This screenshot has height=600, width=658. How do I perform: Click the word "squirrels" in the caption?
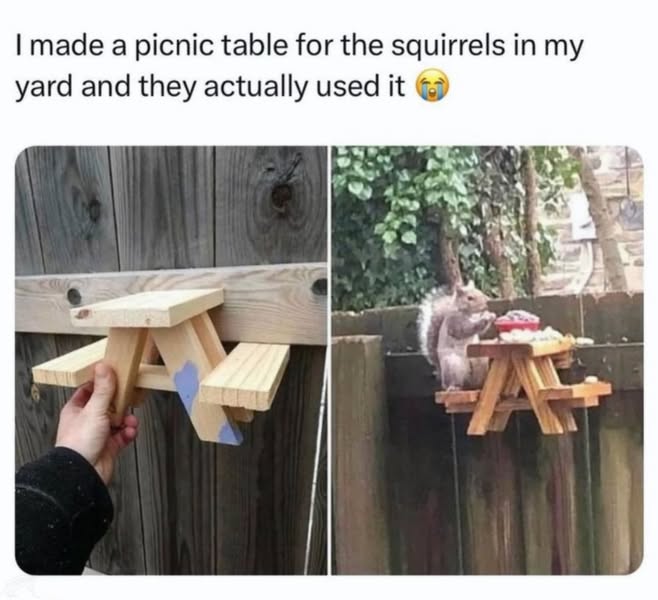click(x=448, y=47)
